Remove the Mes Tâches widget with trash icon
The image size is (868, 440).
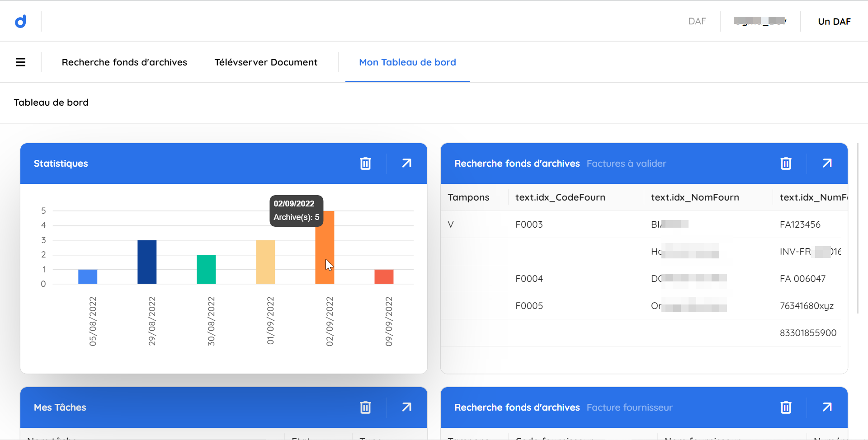pyautogui.click(x=365, y=407)
